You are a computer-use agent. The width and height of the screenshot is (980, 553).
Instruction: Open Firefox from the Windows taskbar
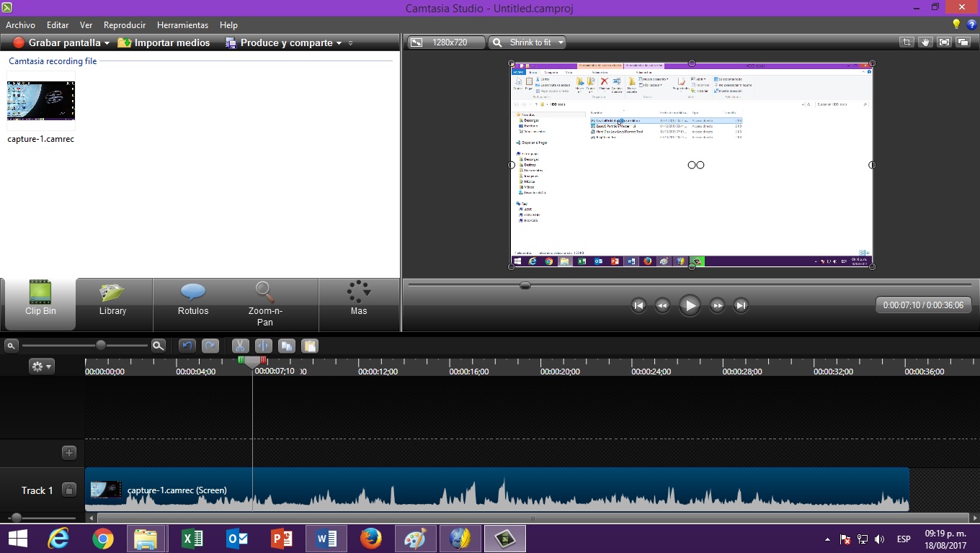pos(371,539)
